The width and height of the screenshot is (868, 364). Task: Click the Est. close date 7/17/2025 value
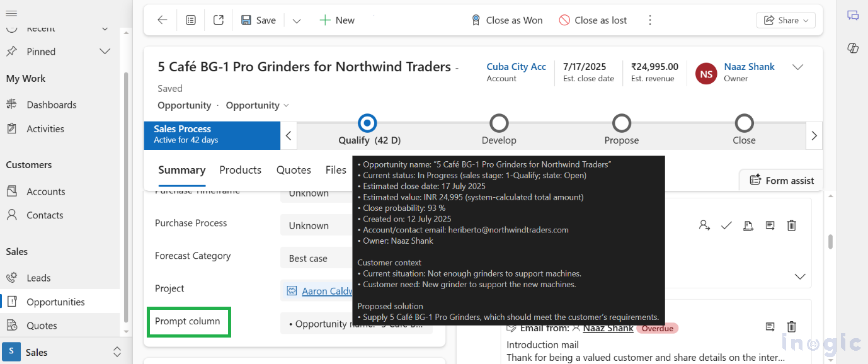585,67
